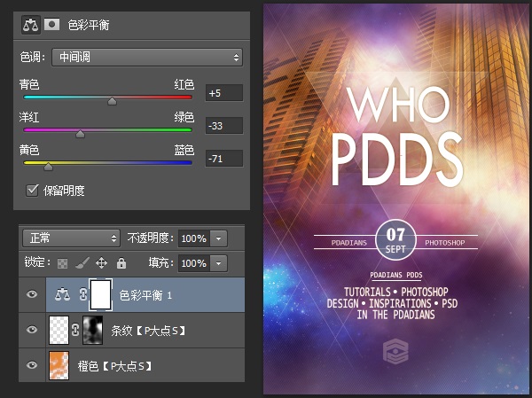532x398 pixels.
Task: Click the yellow-blue slider handle
Action: [48, 167]
